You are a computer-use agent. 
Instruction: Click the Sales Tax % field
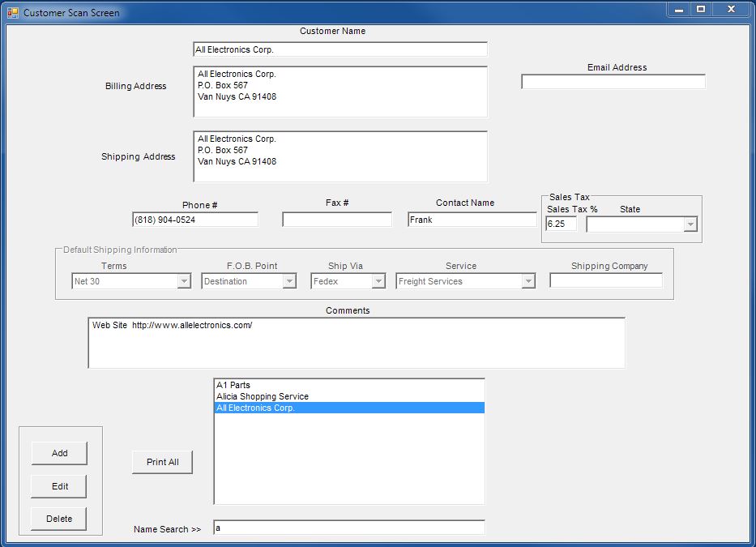pyautogui.click(x=562, y=224)
